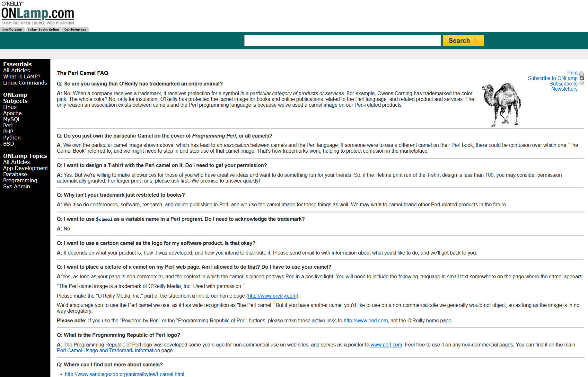The height and width of the screenshot is (377, 588).
Task: Click the newsletter envelope icon
Action: point(582,83)
